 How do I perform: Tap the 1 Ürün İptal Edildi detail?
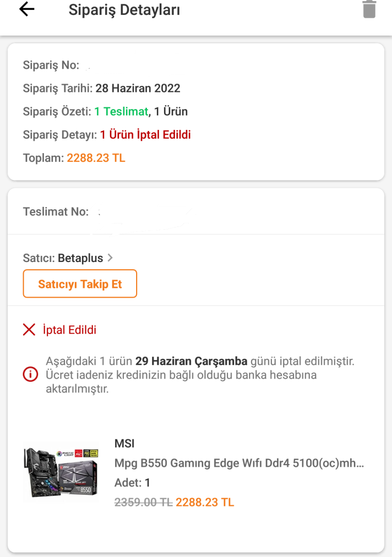coord(145,135)
